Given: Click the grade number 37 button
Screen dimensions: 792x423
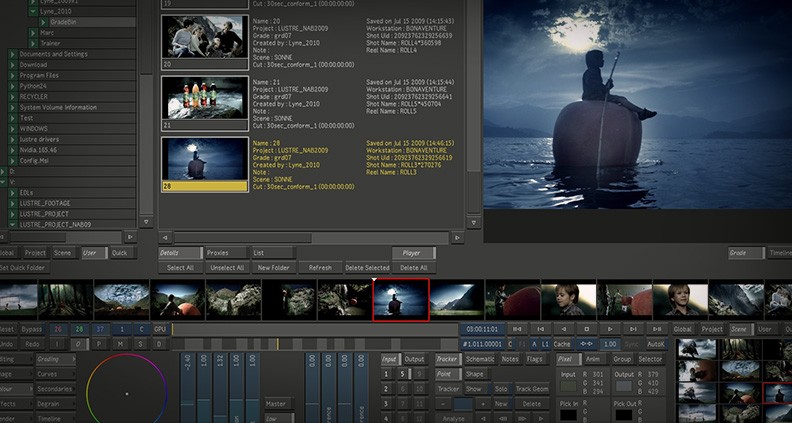Looking at the screenshot, I should (100, 329).
